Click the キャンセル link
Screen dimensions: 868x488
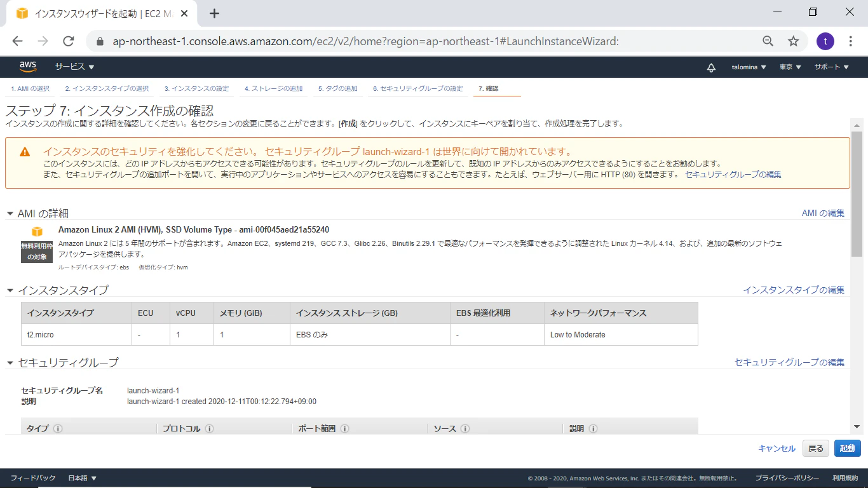click(x=776, y=449)
